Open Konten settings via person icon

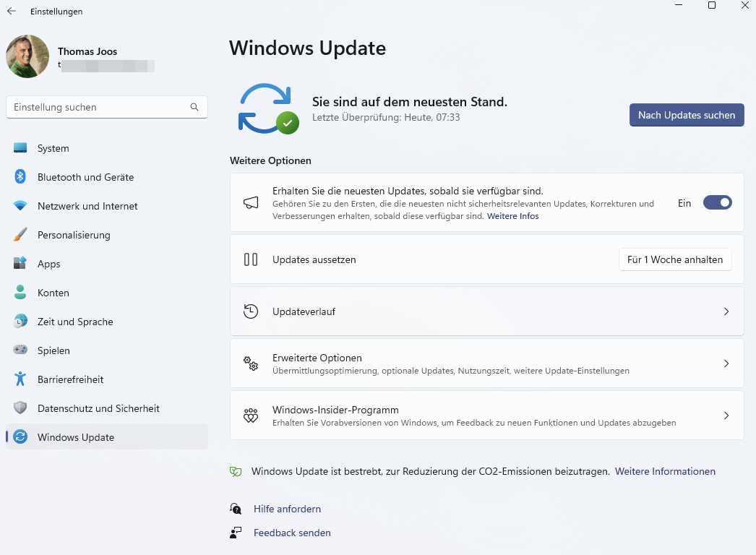tap(19, 293)
